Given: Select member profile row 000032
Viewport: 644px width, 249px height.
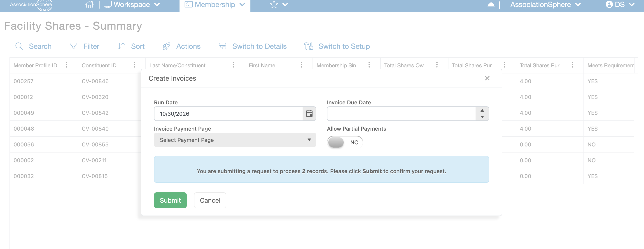Looking at the screenshot, I should [x=23, y=176].
